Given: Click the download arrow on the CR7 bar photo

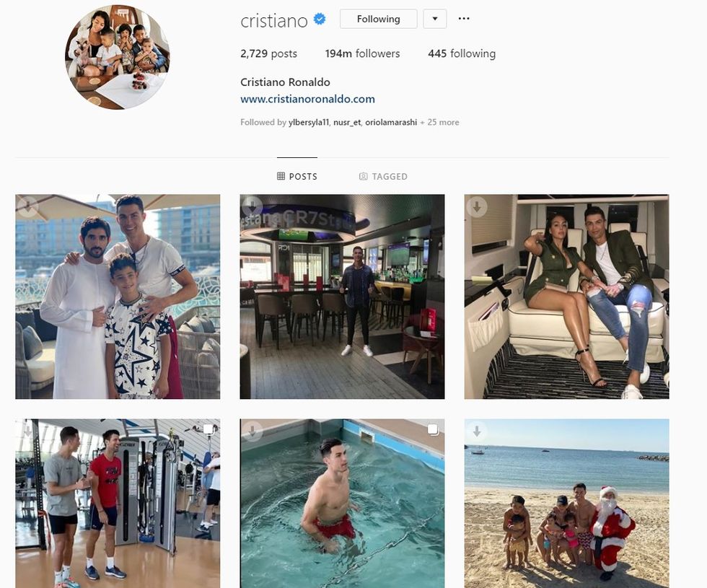Looking at the screenshot, I should click(x=252, y=207).
